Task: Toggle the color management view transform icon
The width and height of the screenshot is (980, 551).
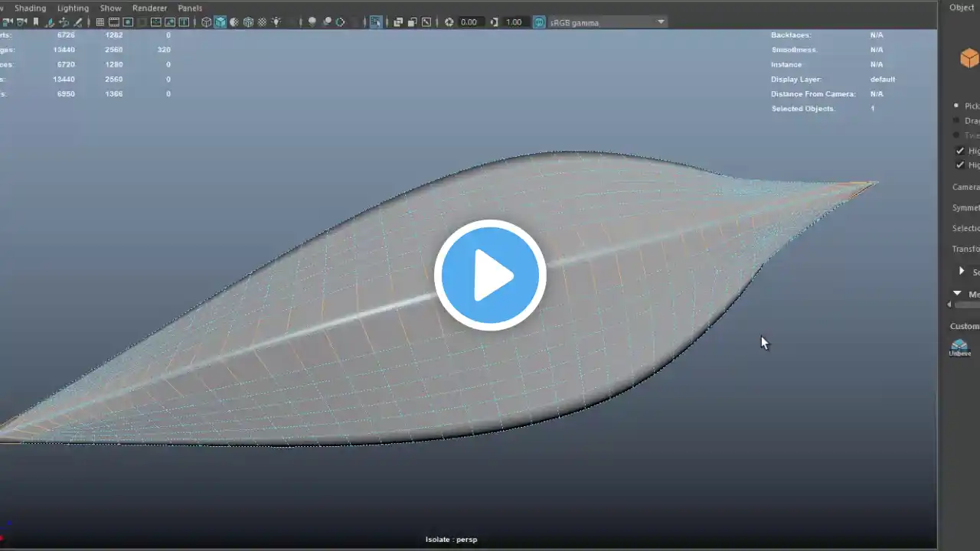Action: pos(539,22)
